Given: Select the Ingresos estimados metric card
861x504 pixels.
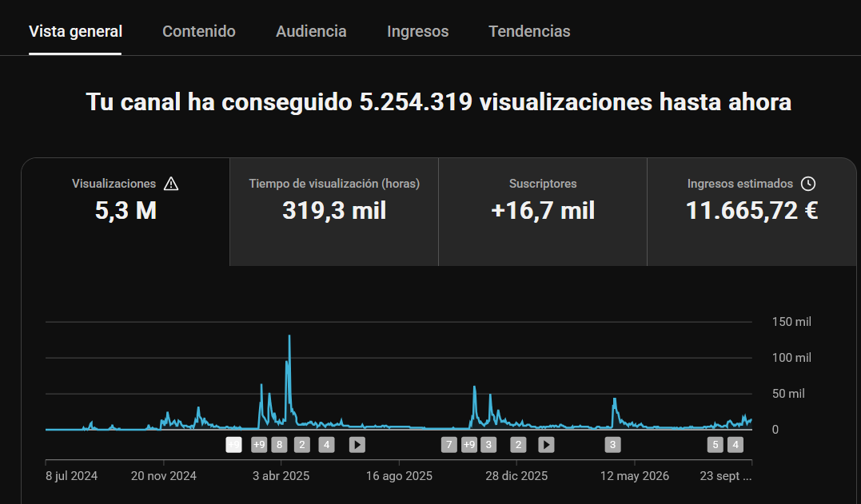Looking at the screenshot, I should [x=751, y=212].
